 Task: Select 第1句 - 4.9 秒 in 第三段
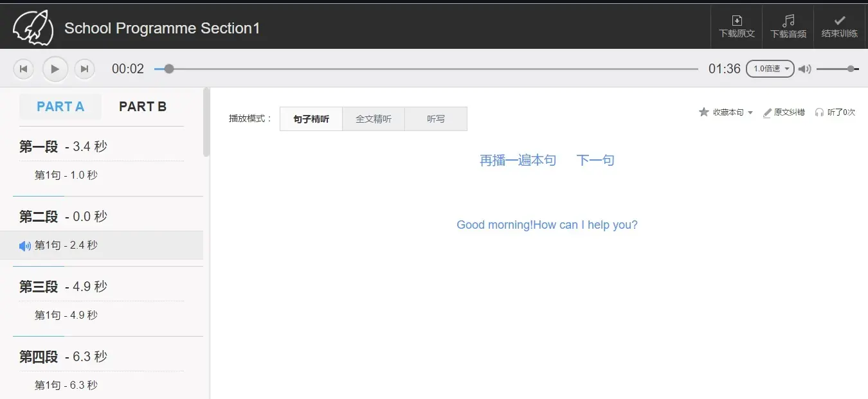[x=66, y=315]
